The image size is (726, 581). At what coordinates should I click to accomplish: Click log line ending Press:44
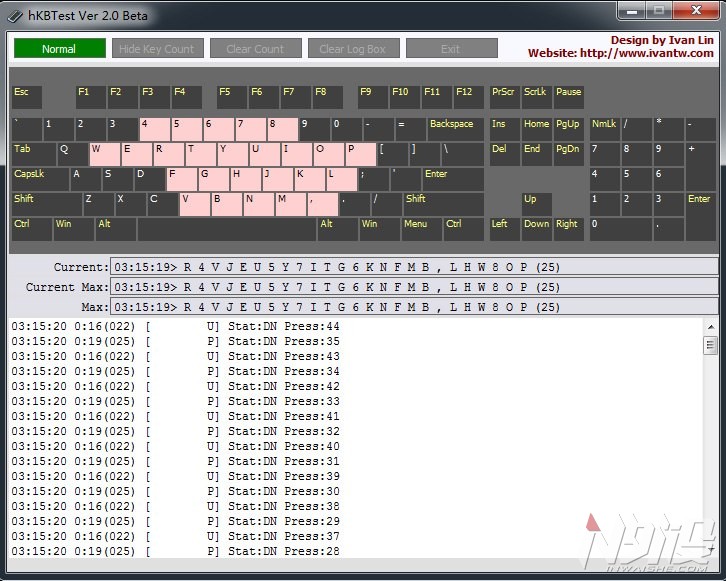click(175, 326)
